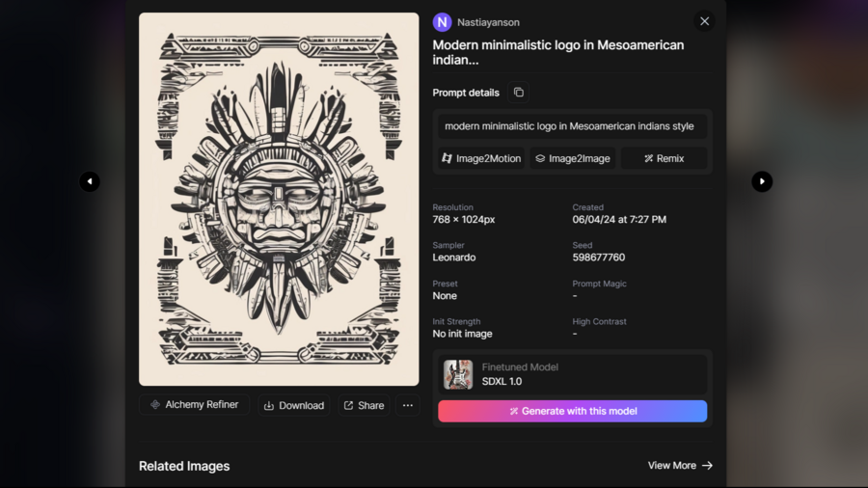
Task: Click the SDXL 1.0 model thumbnail
Action: click(x=458, y=374)
